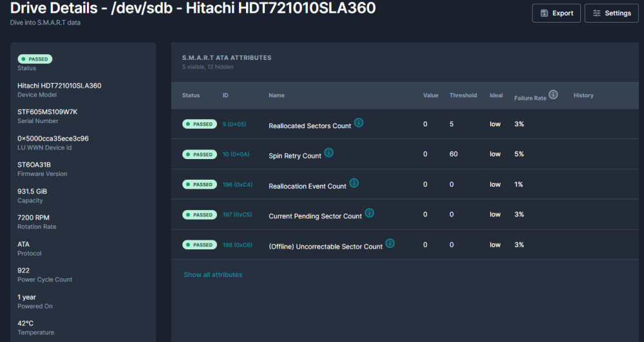Click the (Offline) Uncorrectable Sector Count name
This screenshot has height=342, width=644.
point(325,246)
